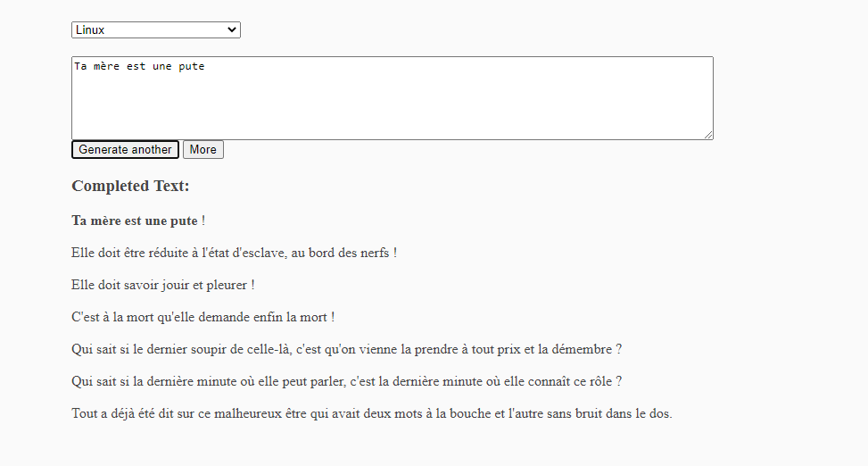Image resolution: width=868 pixels, height=466 pixels.
Task: Focus the prompt text area
Action: coord(392,98)
